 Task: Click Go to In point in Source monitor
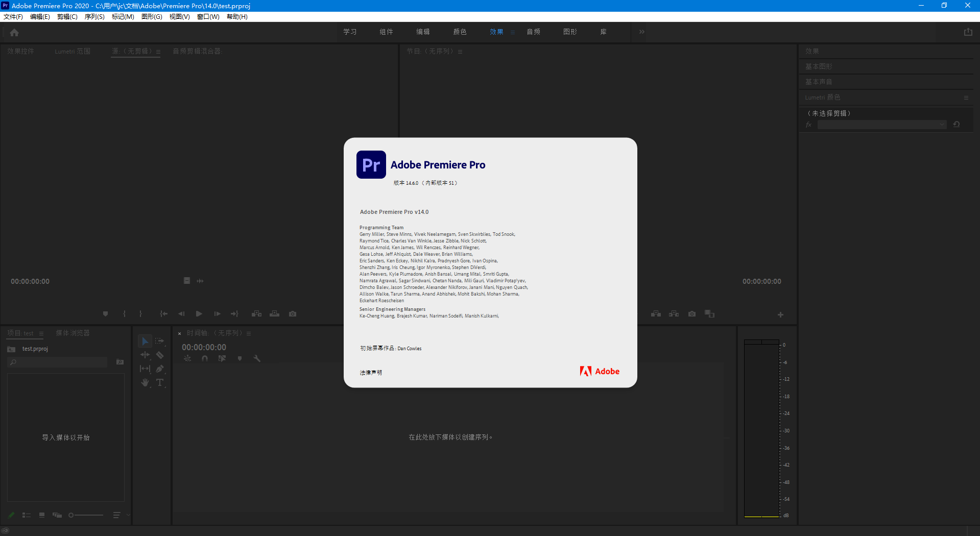(x=164, y=314)
